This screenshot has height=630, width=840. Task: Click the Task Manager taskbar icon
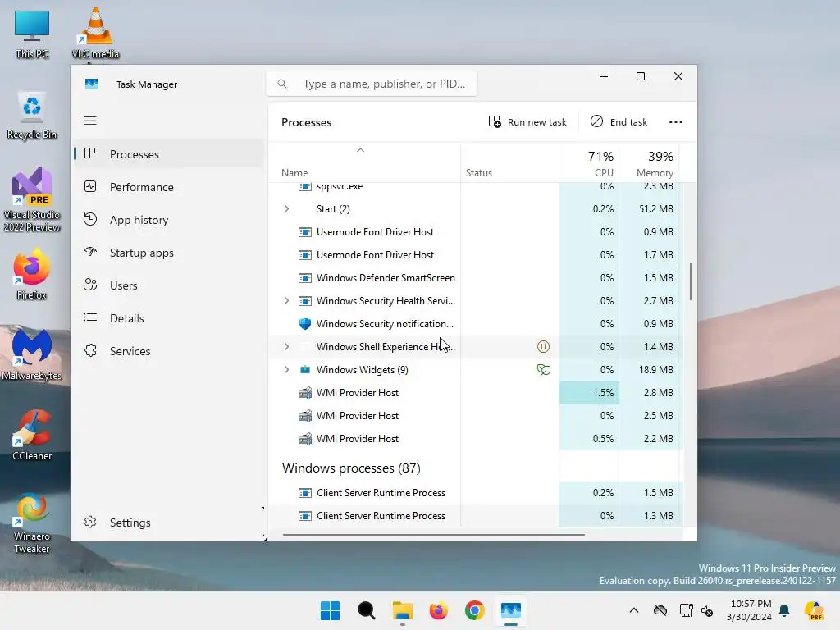[510, 610]
